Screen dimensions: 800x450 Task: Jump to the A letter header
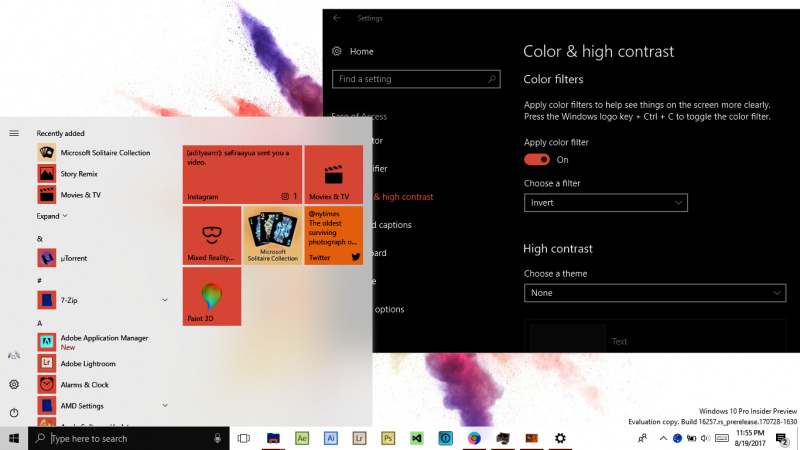click(x=39, y=323)
